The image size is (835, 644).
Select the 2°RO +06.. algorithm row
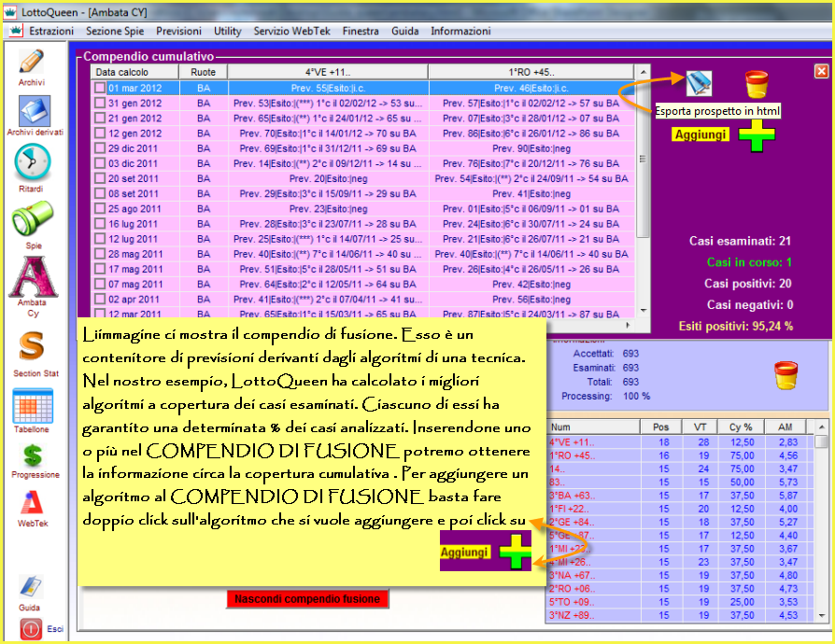(680, 589)
